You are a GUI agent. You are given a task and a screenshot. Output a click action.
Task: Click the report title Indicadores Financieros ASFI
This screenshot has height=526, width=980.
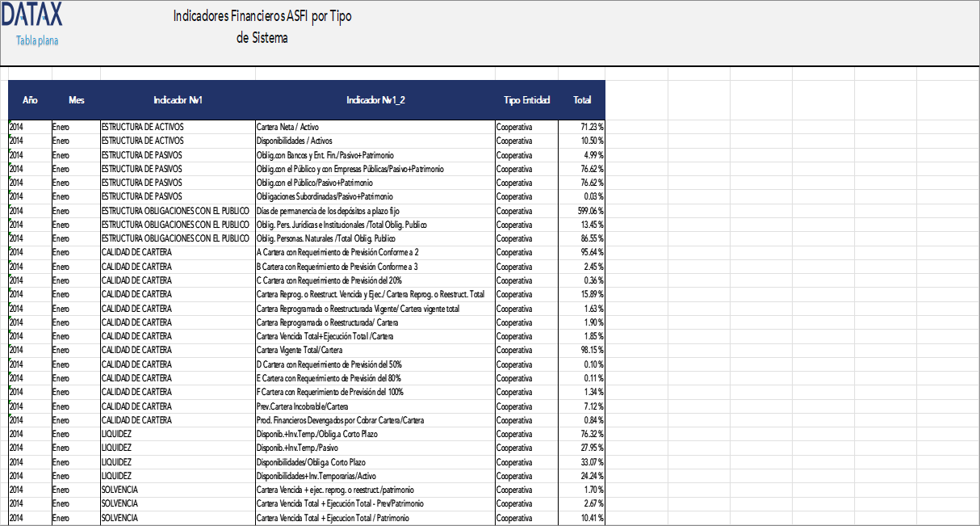pos(262,15)
